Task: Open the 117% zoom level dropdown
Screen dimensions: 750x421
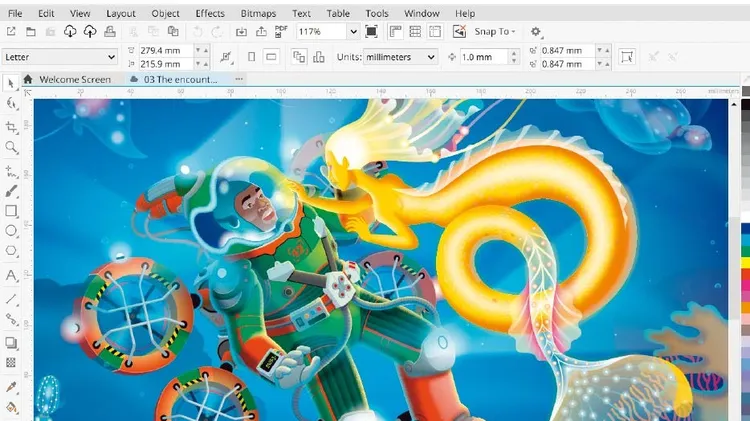Action: [353, 32]
